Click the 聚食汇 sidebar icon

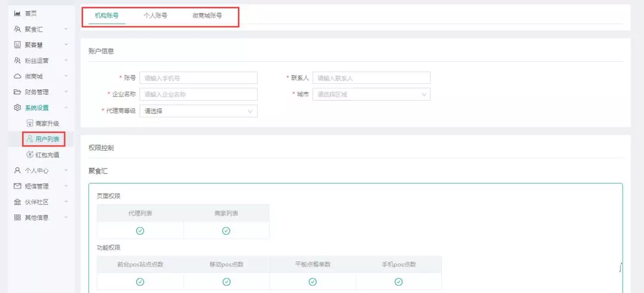click(17, 29)
